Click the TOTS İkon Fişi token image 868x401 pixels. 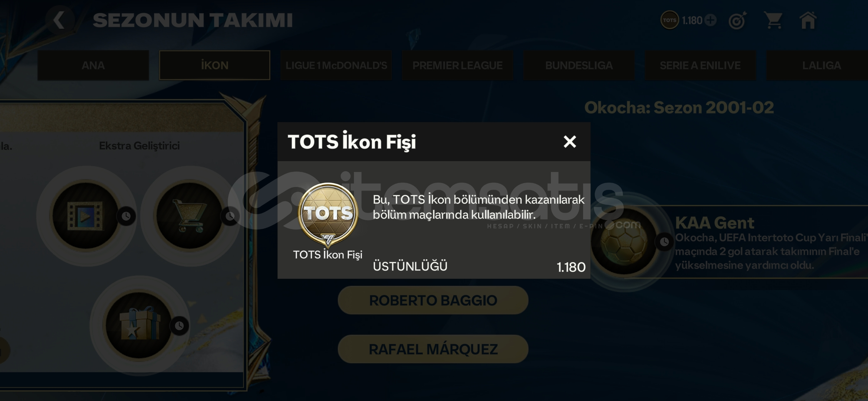328,214
